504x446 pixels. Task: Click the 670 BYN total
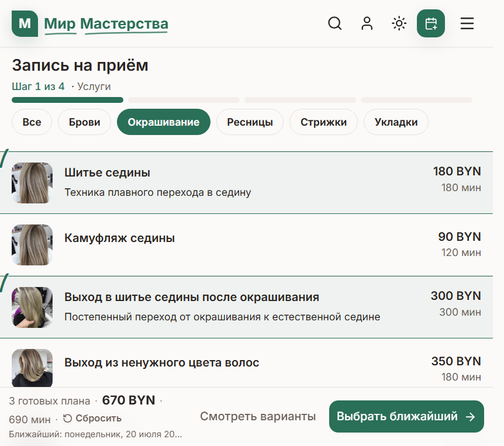click(129, 400)
